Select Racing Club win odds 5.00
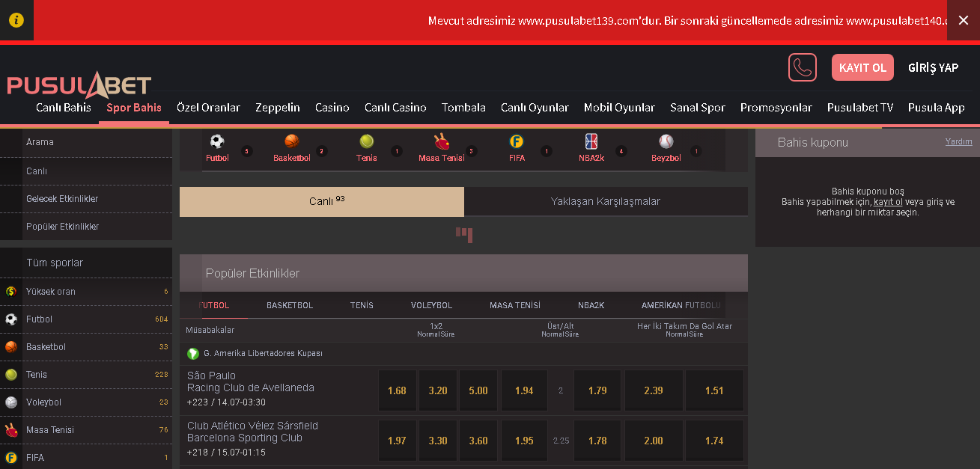 pyautogui.click(x=478, y=390)
